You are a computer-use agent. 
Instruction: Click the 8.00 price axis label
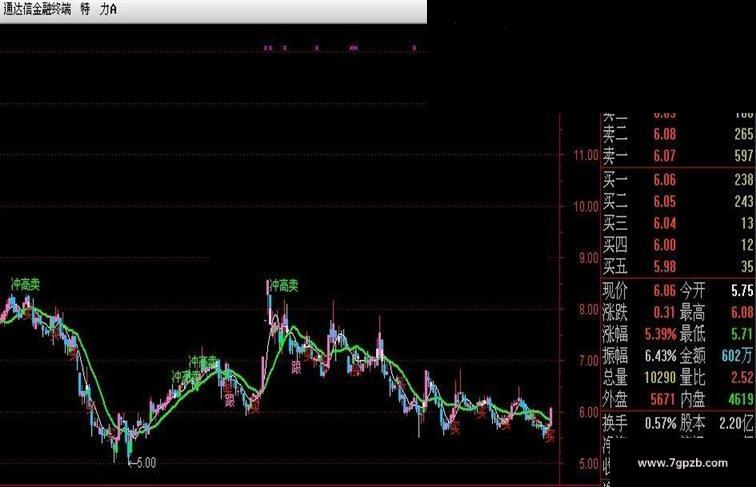tap(589, 309)
